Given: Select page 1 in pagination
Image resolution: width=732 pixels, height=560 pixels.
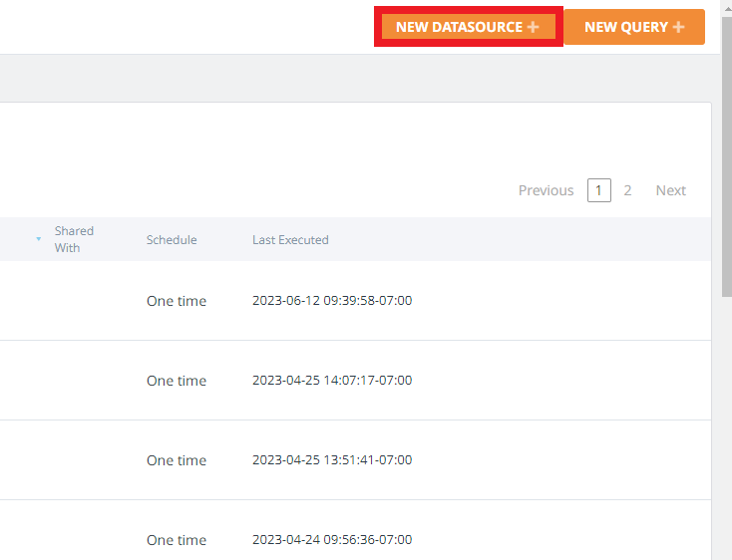Looking at the screenshot, I should pyautogui.click(x=599, y=190).
